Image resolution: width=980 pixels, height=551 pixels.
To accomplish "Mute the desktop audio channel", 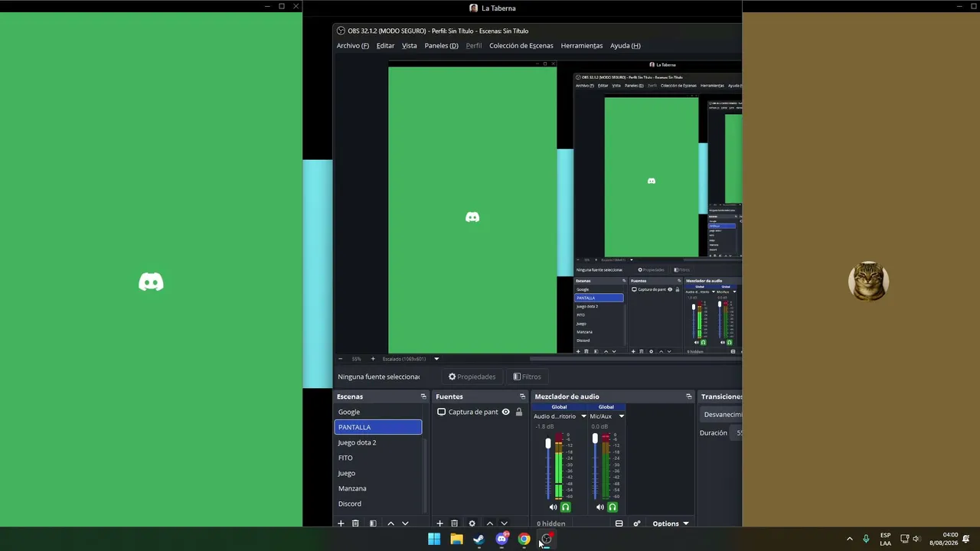I will (553, 507).
